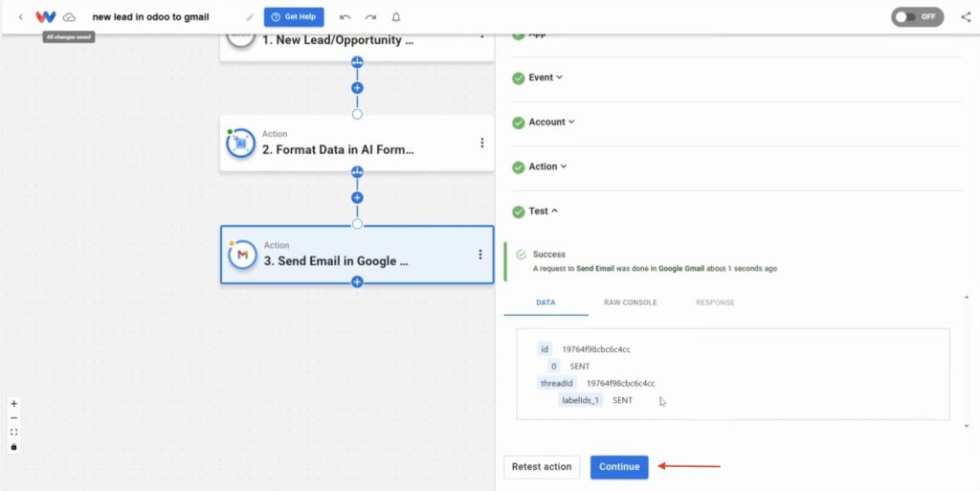Click the router icon below step 2
980x491 pixels.
coord(357,171)
